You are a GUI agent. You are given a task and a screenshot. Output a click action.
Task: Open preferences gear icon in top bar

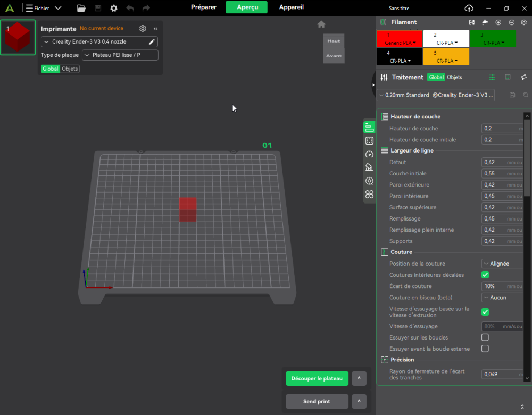[x=114, y=8]
